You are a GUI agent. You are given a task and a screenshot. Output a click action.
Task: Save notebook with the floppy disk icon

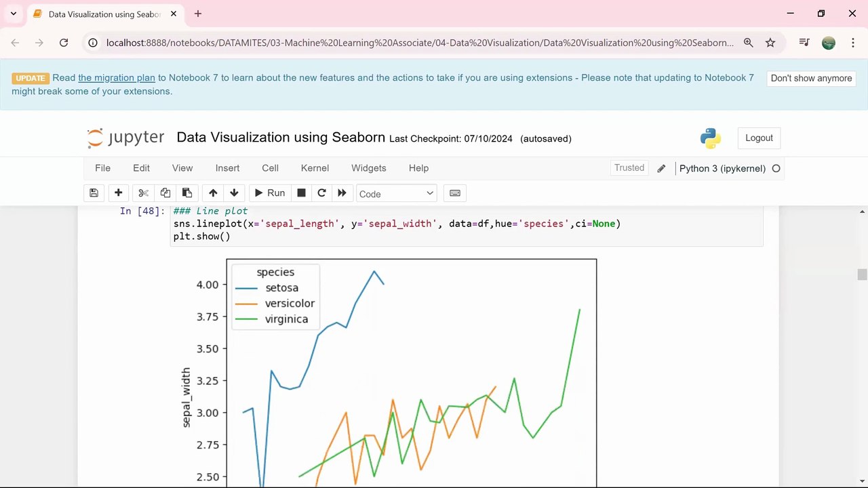click(94, 193)
